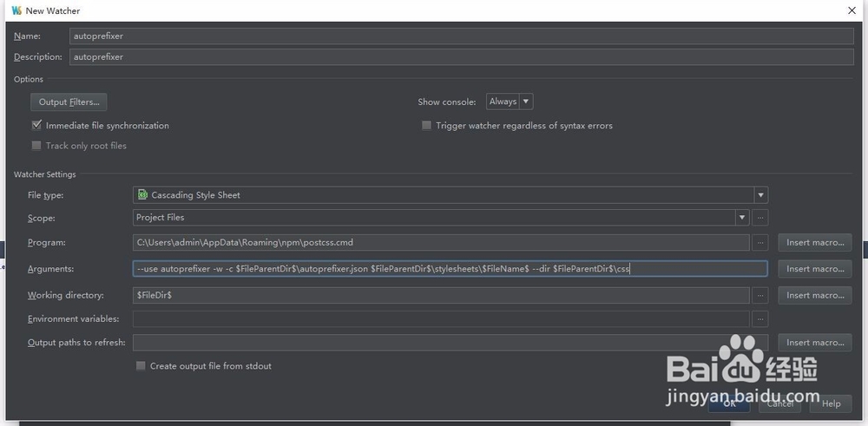Click Insert macro button for Working directory
The width and height of the screenshot is (868, 426).
click(815, 296)
